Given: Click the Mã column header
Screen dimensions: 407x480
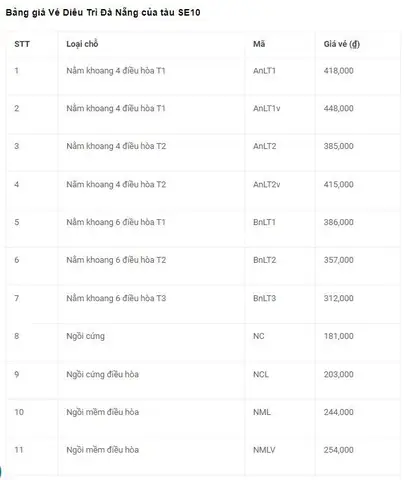Looking at the screenshot, I should [x=259, y=44].
